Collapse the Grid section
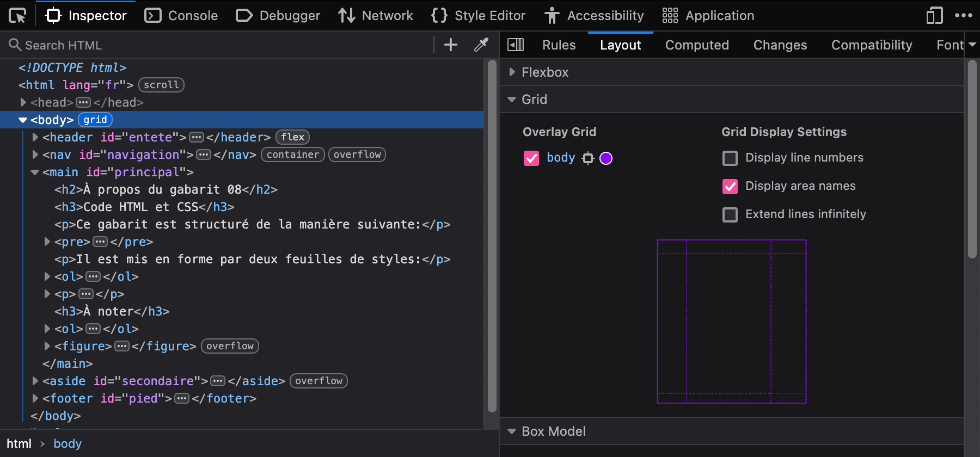This screenshot has height=457, width=980. coord(512,100)
